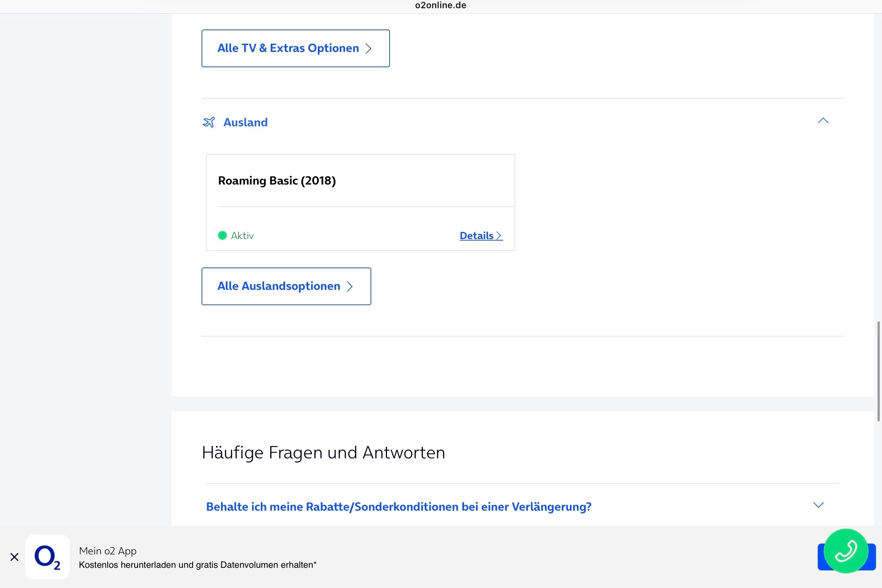Open the green phone call button
This screenshot has height=588, width=882.
(846, 551)
